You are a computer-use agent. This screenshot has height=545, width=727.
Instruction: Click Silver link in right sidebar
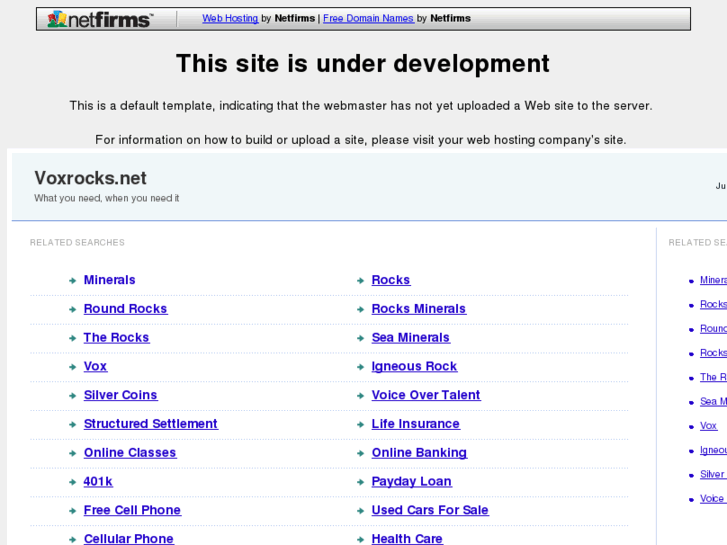tap(713, 474)
